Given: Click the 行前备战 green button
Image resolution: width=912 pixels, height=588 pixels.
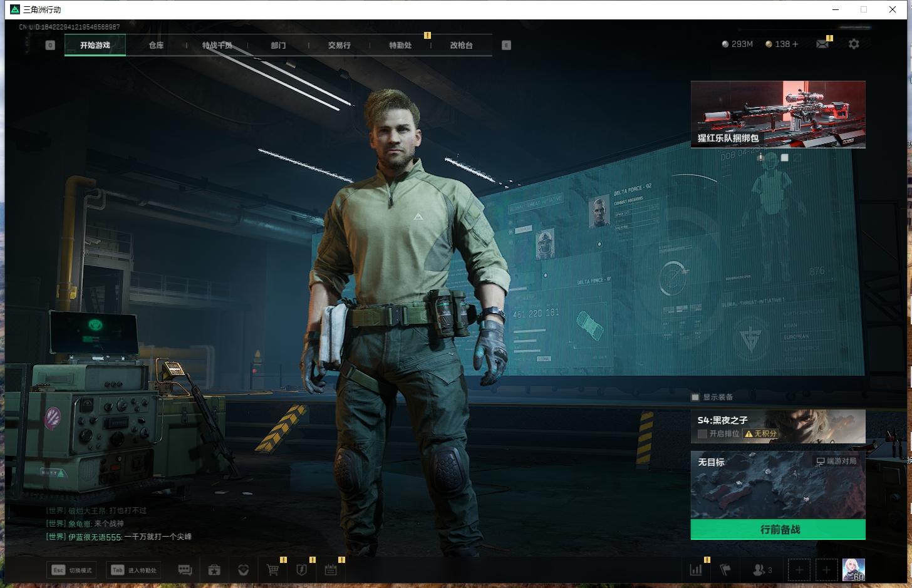Looking at the screenshot, I should click(x=778, y=529).
